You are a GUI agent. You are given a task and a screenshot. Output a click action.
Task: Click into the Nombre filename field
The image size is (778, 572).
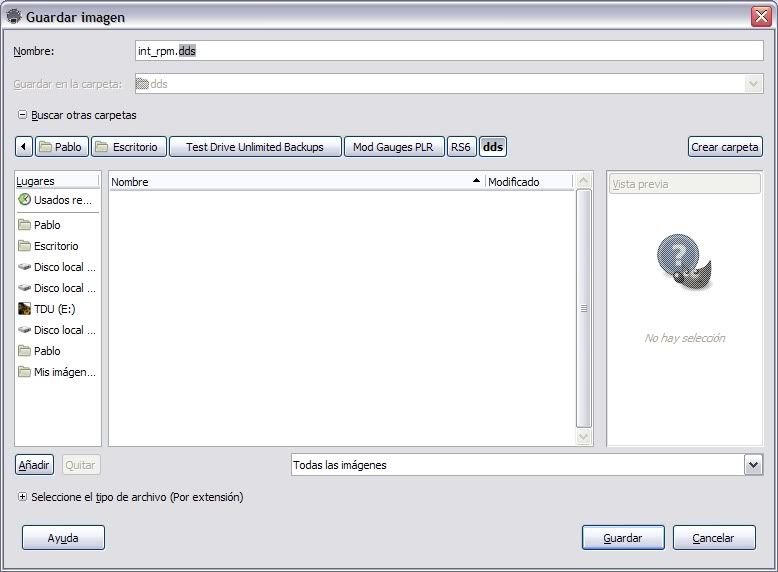(450, 51)
